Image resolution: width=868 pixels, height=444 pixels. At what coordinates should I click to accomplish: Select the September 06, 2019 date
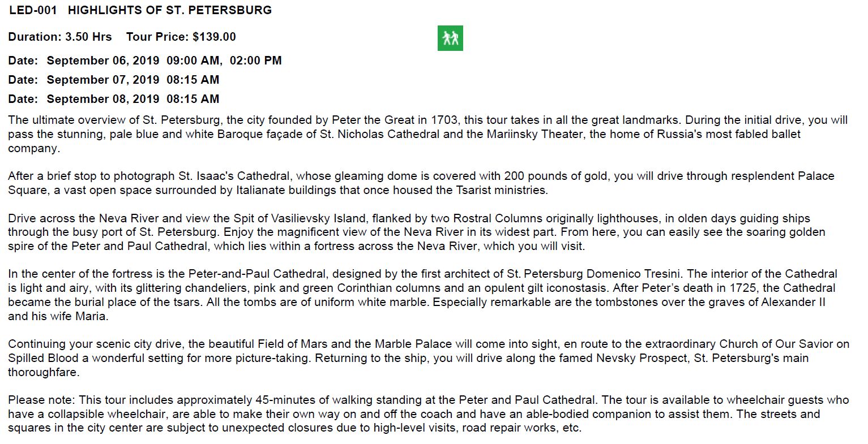point(103,61)
